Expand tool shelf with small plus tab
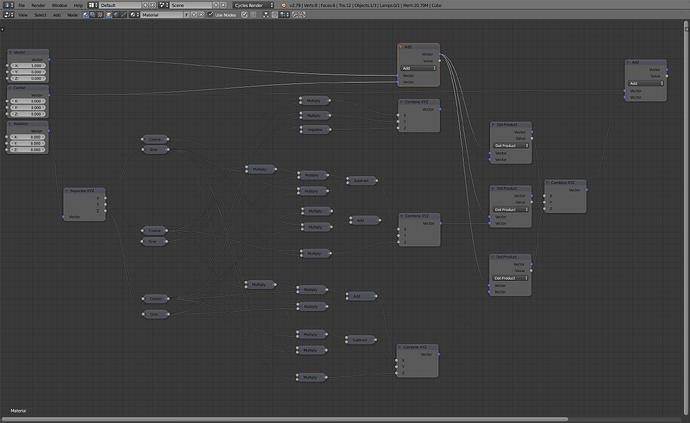The width and height of the screenshot is (690, 423). (x=2, y=29)
